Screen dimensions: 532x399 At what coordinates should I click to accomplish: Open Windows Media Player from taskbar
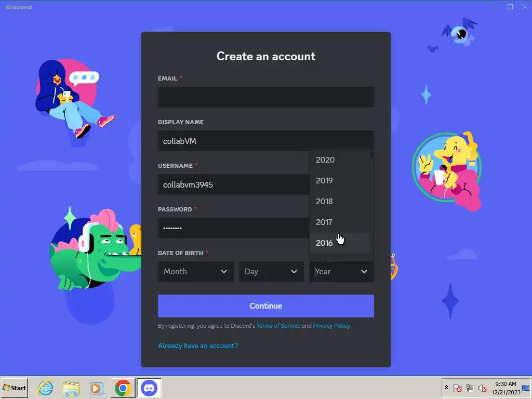point(97,388)
